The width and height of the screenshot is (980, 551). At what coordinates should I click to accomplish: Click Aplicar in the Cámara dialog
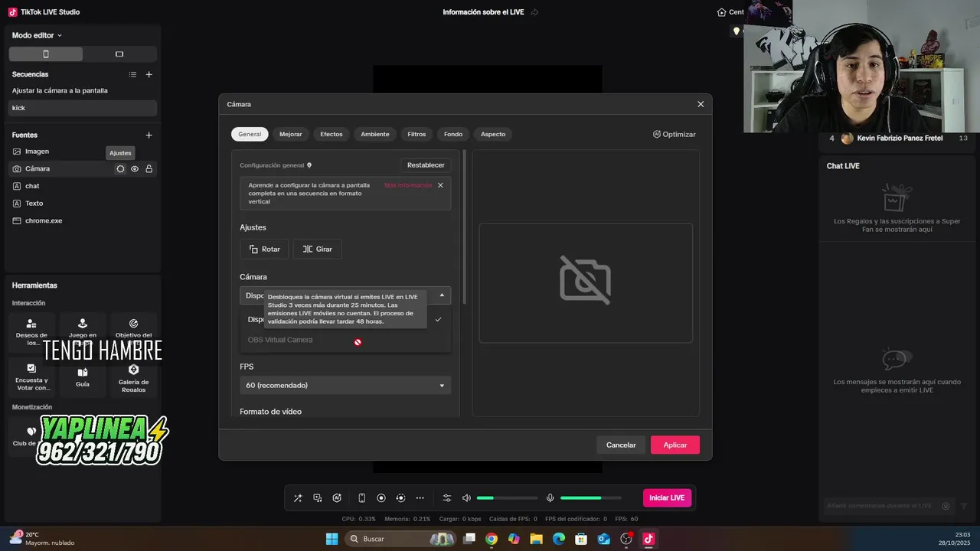[x=675, y=445]
